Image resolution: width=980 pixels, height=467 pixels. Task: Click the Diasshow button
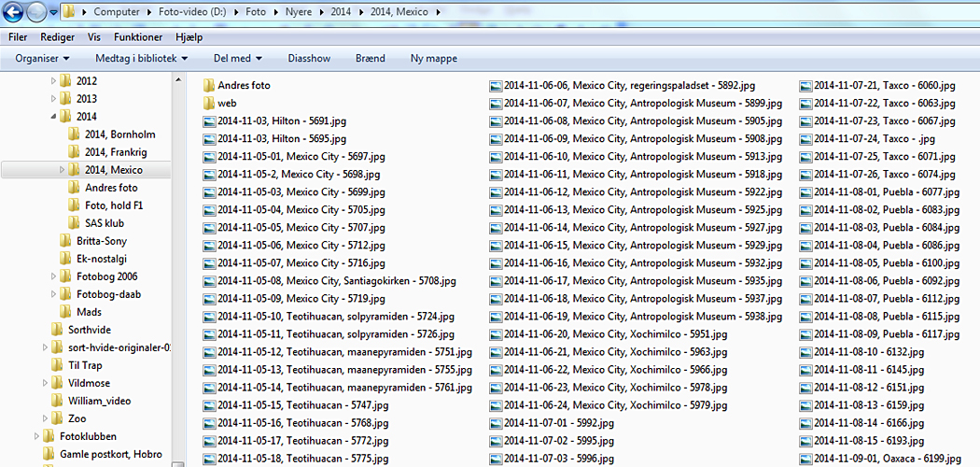click(309, 58)
